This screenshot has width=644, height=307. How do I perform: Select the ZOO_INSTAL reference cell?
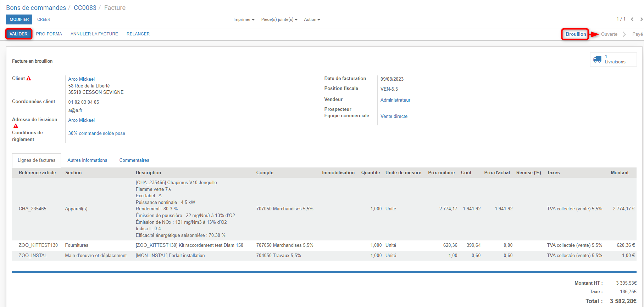point(33,256)
